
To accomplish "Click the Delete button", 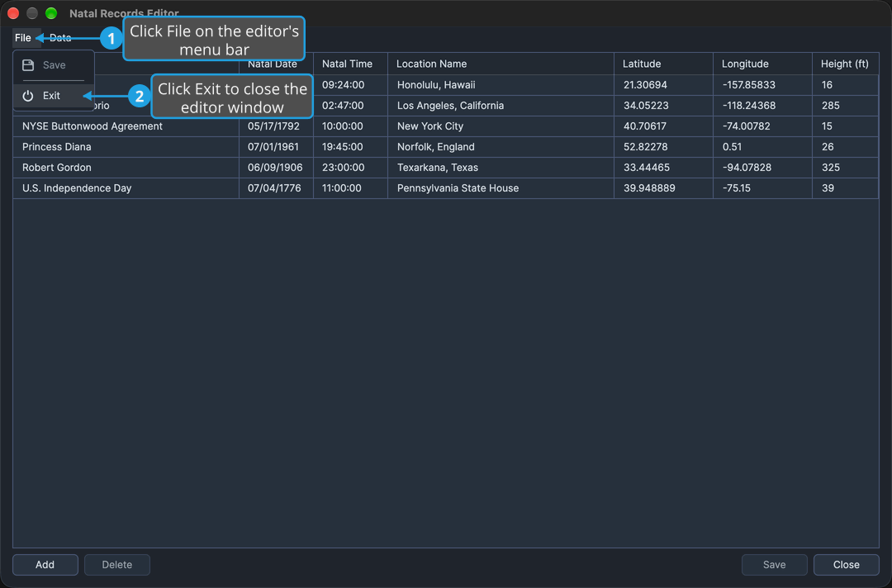I will [x=117, y=565].
